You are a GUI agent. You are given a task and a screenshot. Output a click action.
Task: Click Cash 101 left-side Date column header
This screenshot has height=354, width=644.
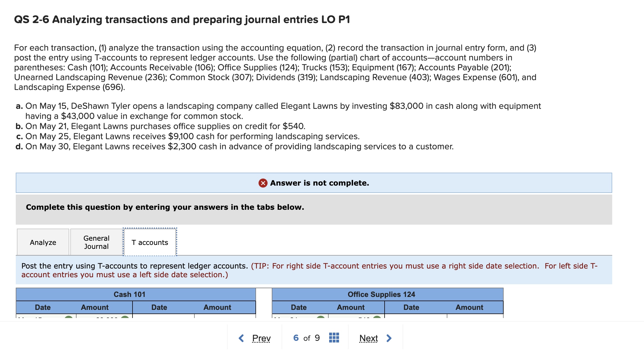point(43,307)
